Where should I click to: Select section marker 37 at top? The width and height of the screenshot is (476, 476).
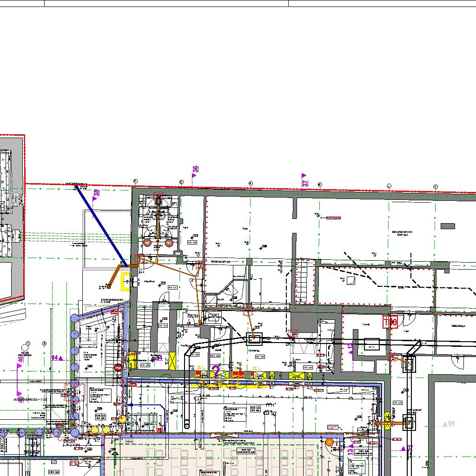[305, 181]
